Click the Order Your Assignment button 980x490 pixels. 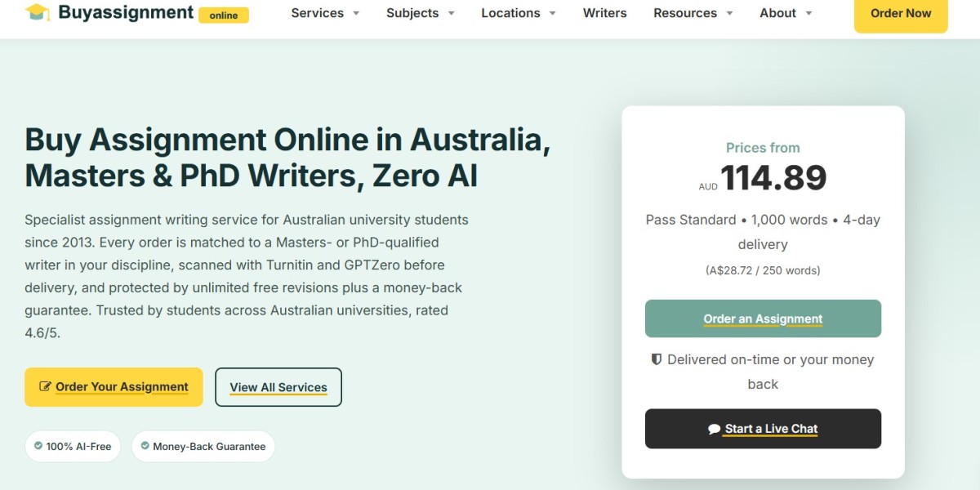[114, 387]
